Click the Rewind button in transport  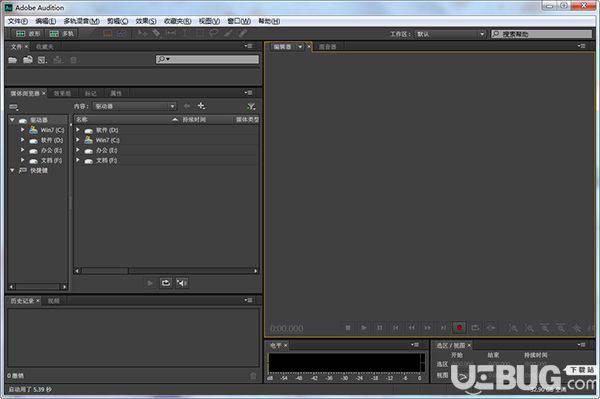click(x=412, y=328)
